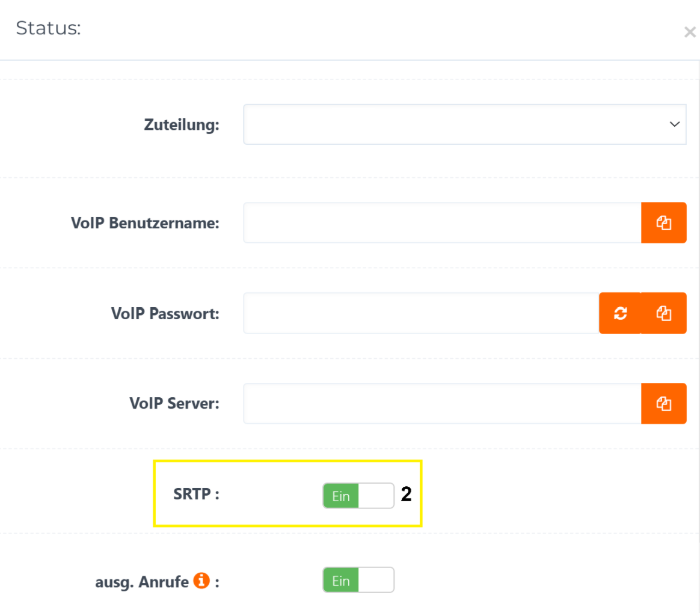Focus the VoIP Benutzername field

pos(443,222)
